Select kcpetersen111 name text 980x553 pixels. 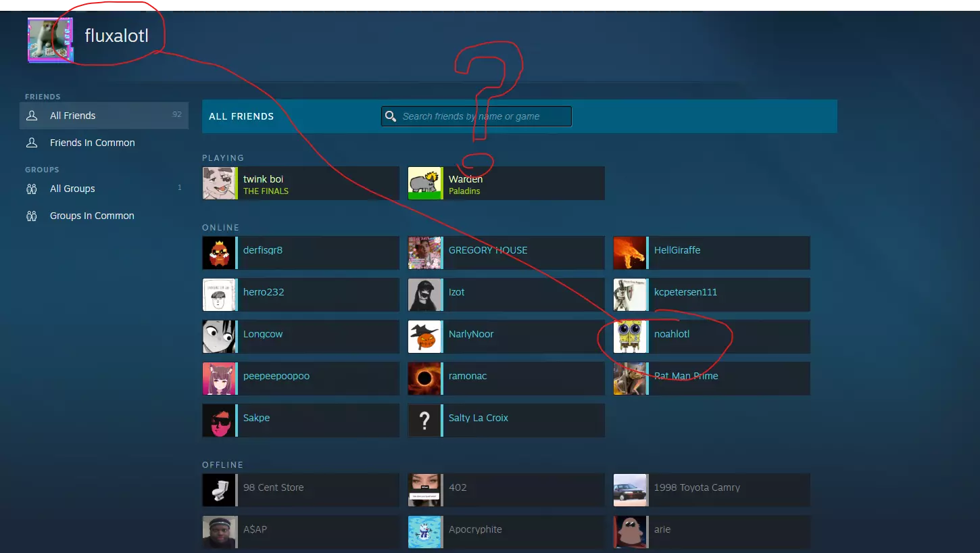tap(685, 292)
